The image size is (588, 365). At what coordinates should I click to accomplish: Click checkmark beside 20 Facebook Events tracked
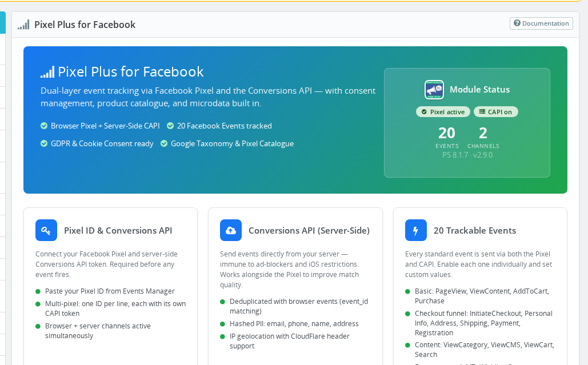coord(170,126)
